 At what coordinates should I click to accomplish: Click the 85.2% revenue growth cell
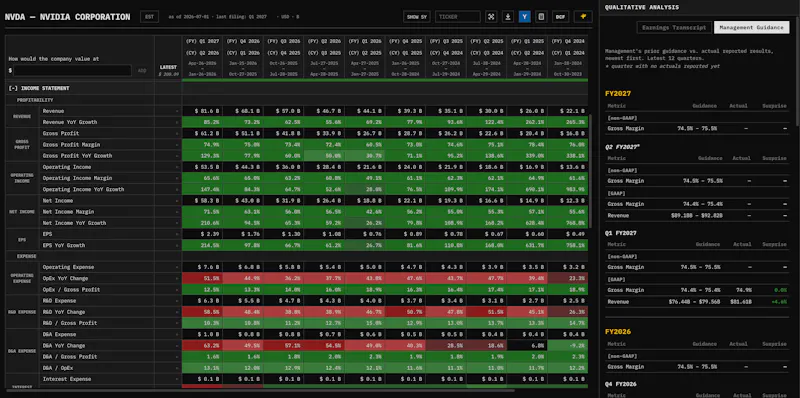(x=202, y=122)
